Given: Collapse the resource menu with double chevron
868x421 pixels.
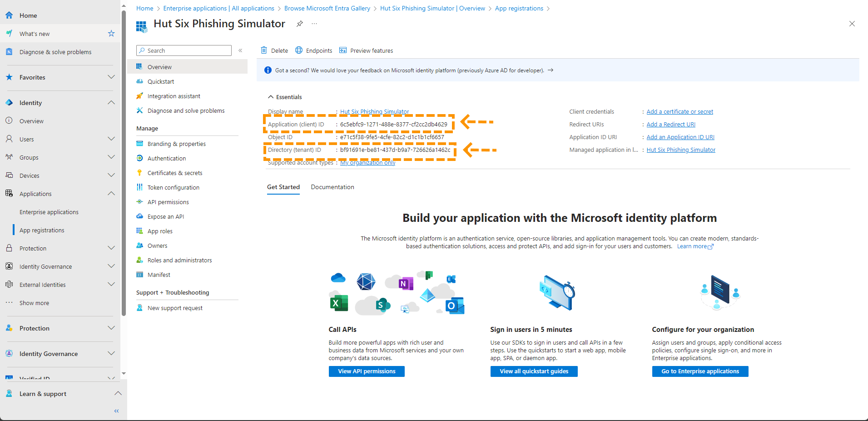Looking at the screenshot, I should pos(240,50).
